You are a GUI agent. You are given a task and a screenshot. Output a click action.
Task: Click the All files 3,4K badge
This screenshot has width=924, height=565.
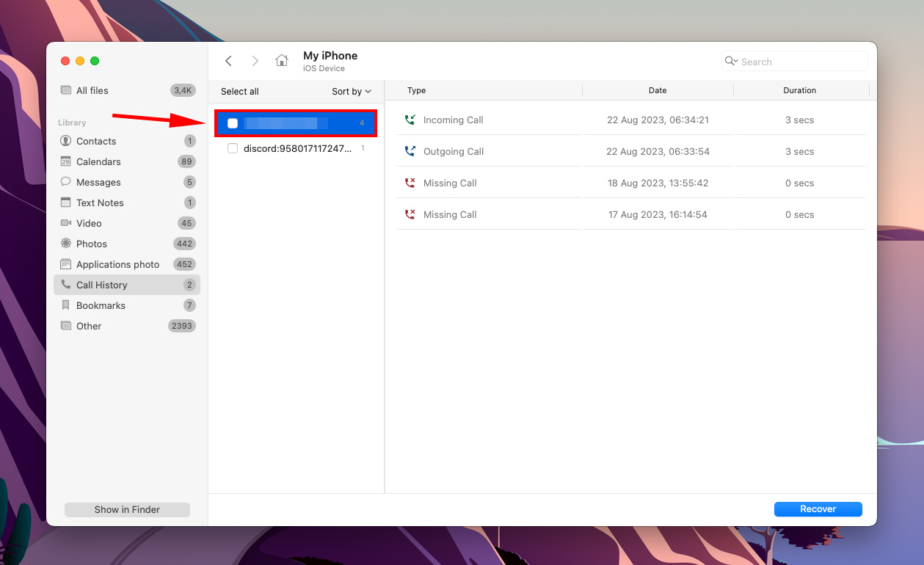coord(183,90)
